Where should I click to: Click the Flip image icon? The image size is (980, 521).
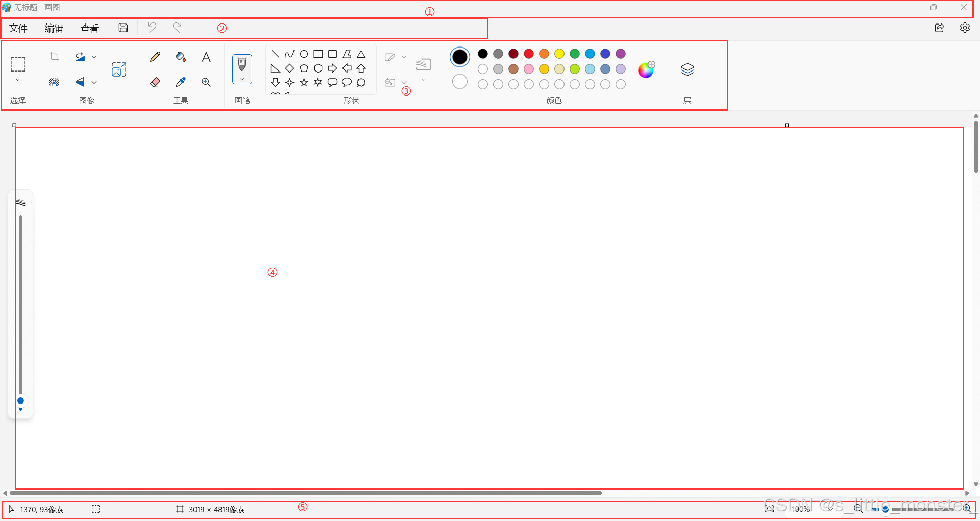[80, 82]
